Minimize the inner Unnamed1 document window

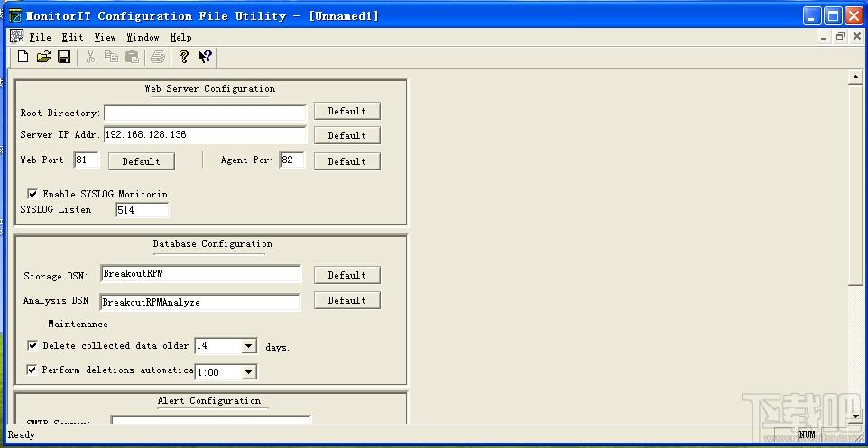tap(825, 37)
